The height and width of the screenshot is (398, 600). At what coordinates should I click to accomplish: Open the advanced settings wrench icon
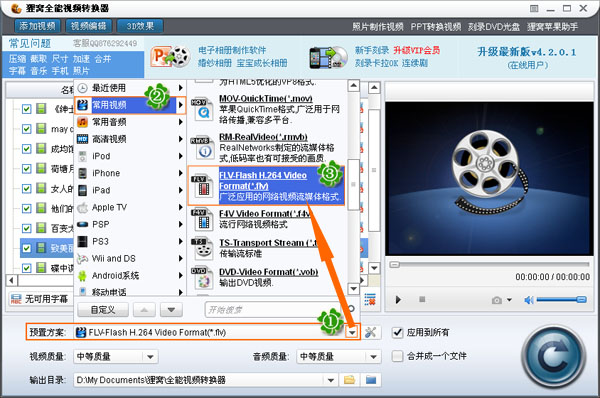pyautogui.click(x=370, y=332)
